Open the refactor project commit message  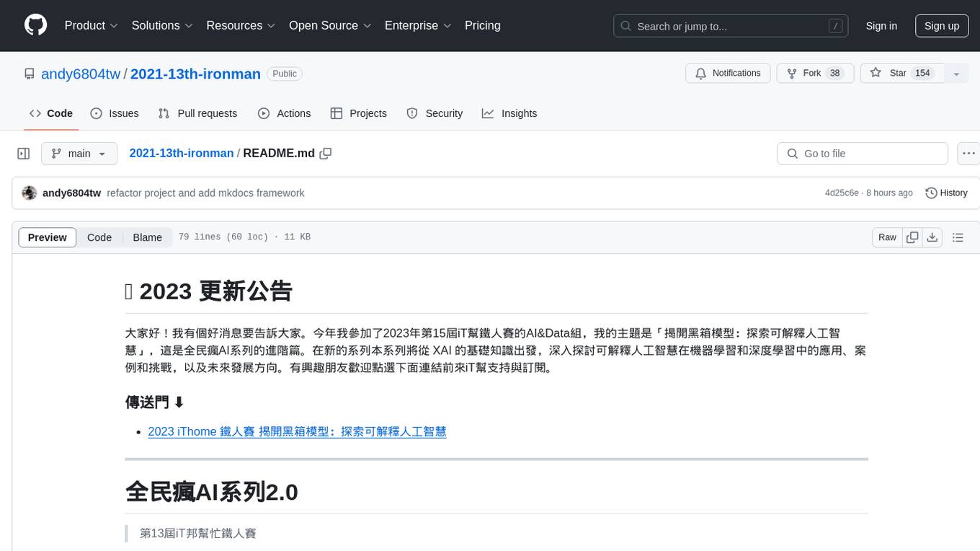pos(205,193)
